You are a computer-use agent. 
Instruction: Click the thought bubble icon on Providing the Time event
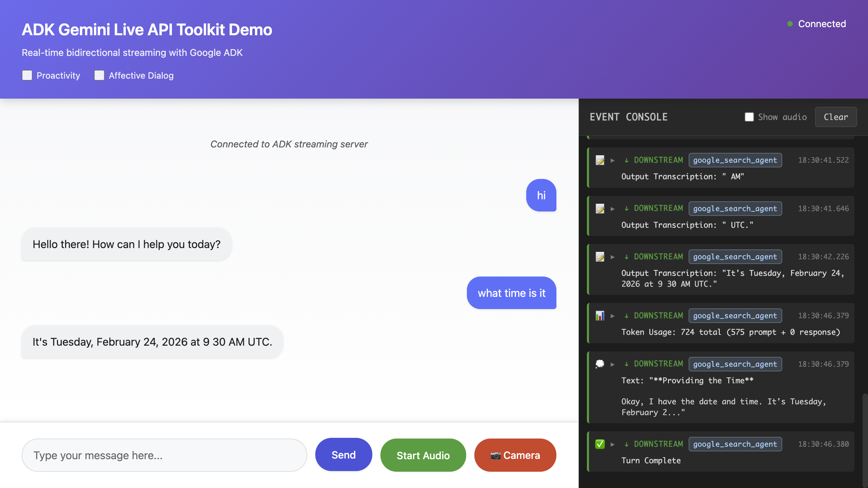point(600,364)
